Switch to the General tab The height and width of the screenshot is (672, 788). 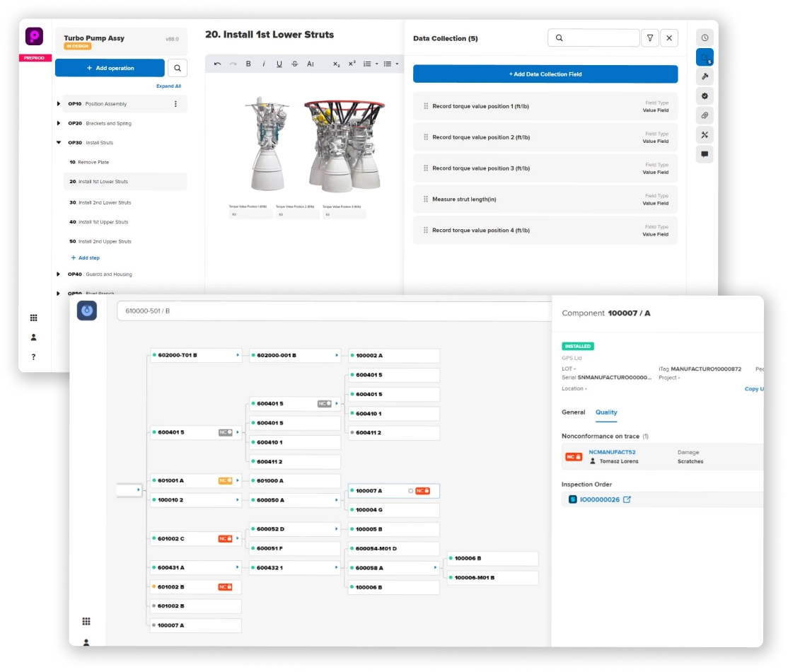tap(573, 412)
